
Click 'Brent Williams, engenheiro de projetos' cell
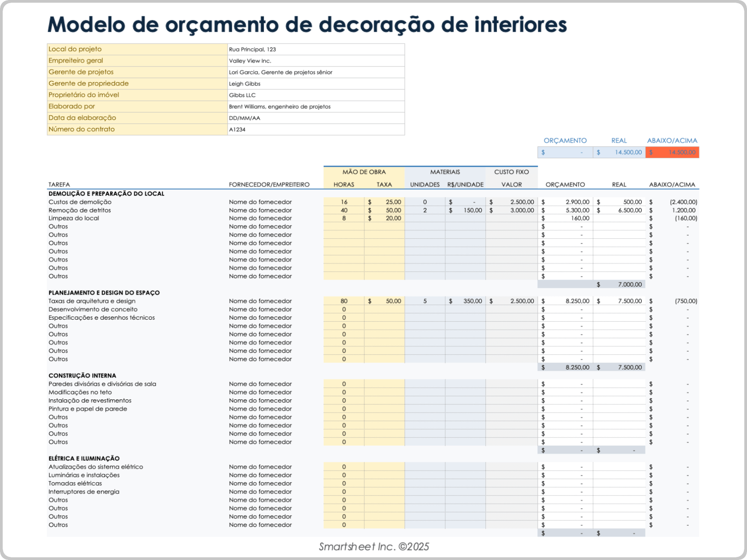click(x=316, y=107)
